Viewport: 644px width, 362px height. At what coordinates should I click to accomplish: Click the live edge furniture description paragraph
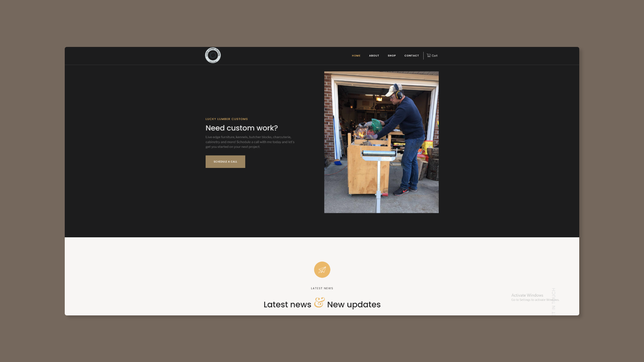click(250, 142)
